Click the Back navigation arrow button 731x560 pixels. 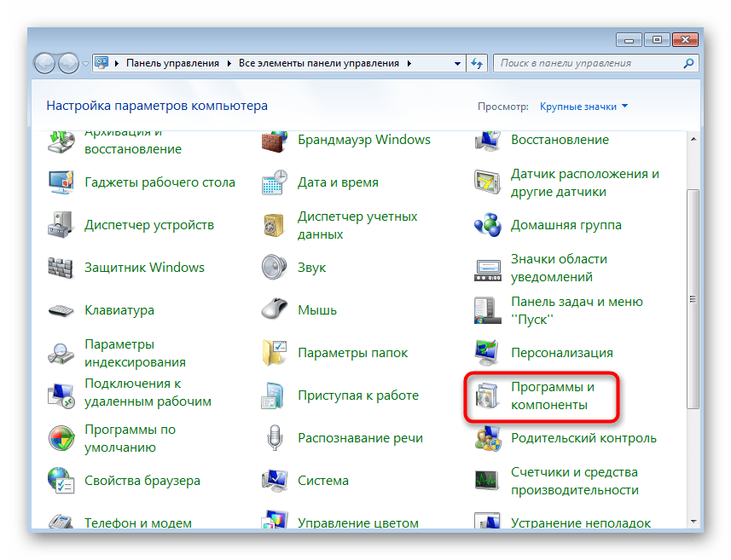45,63
